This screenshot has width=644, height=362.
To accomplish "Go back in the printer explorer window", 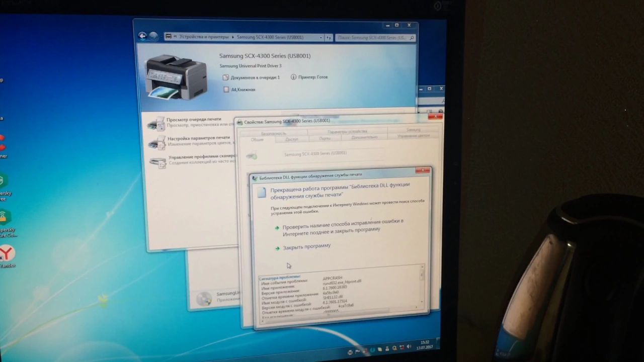I will [x=142, y=36].
